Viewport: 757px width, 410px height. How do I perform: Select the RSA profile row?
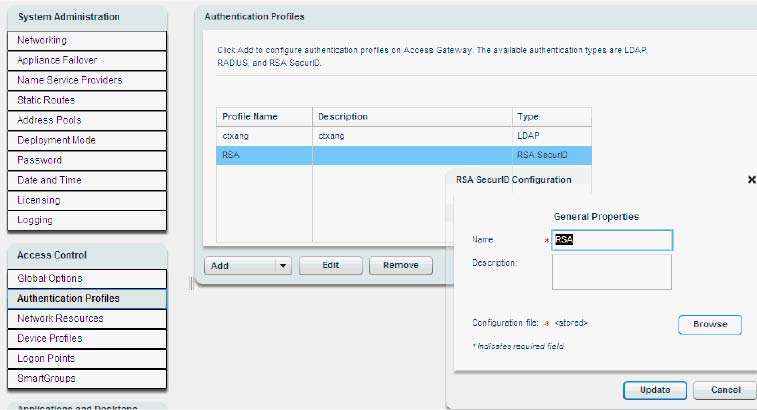[404, 155]
